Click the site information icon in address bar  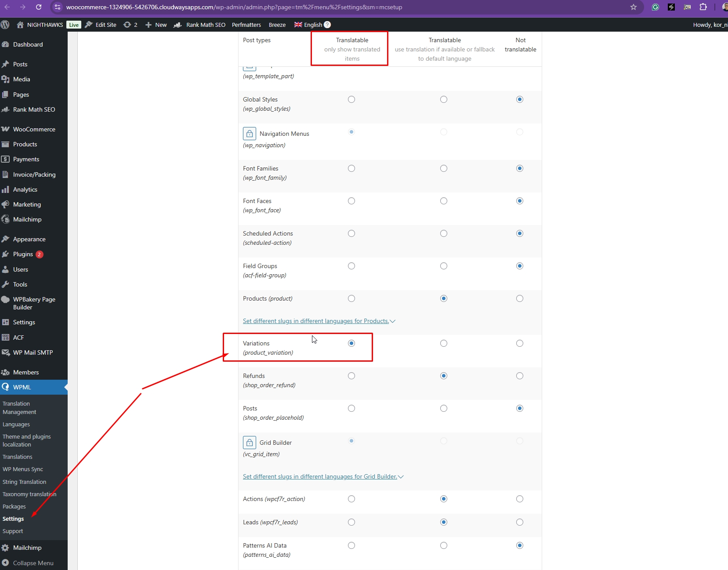coord(58,7)
